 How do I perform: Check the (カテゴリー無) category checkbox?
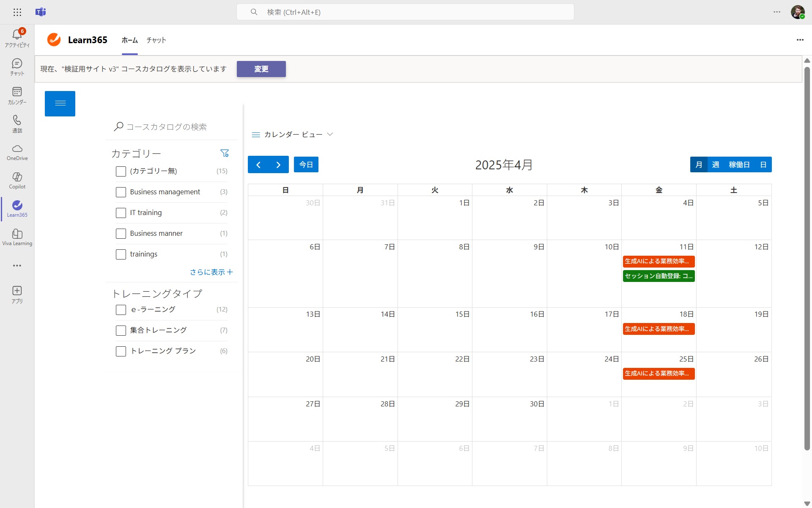(121, 171)
